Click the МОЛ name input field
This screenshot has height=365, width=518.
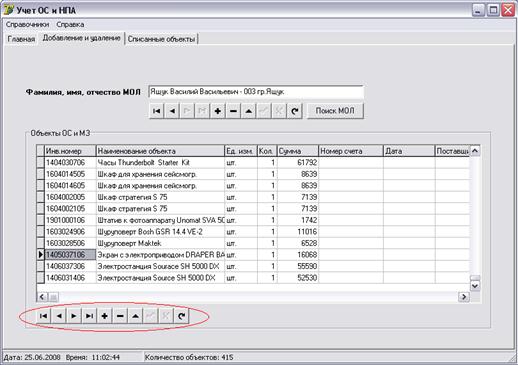(256, 92)
